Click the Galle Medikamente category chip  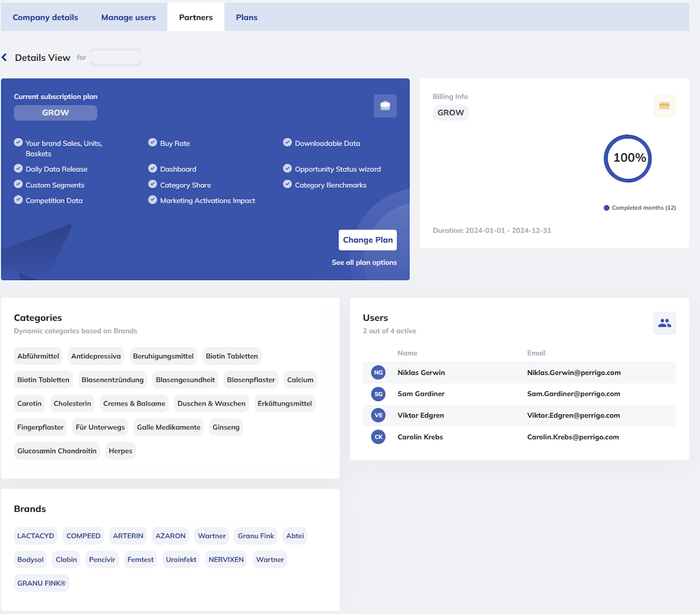click(169, 427)
